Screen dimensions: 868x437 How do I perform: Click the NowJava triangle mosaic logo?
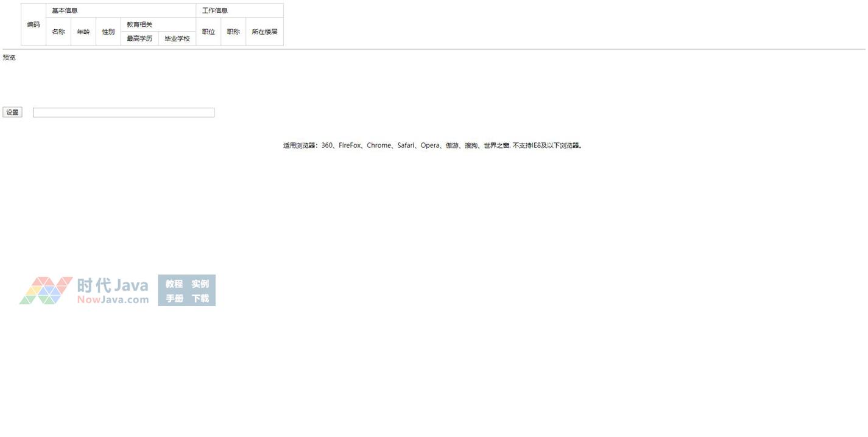click(46, 290)
